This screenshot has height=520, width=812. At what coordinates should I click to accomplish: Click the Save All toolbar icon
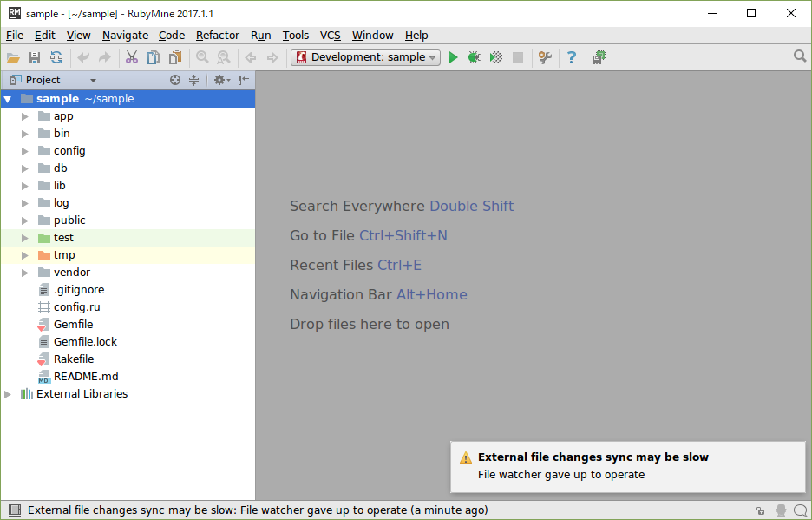coord(35,57)
